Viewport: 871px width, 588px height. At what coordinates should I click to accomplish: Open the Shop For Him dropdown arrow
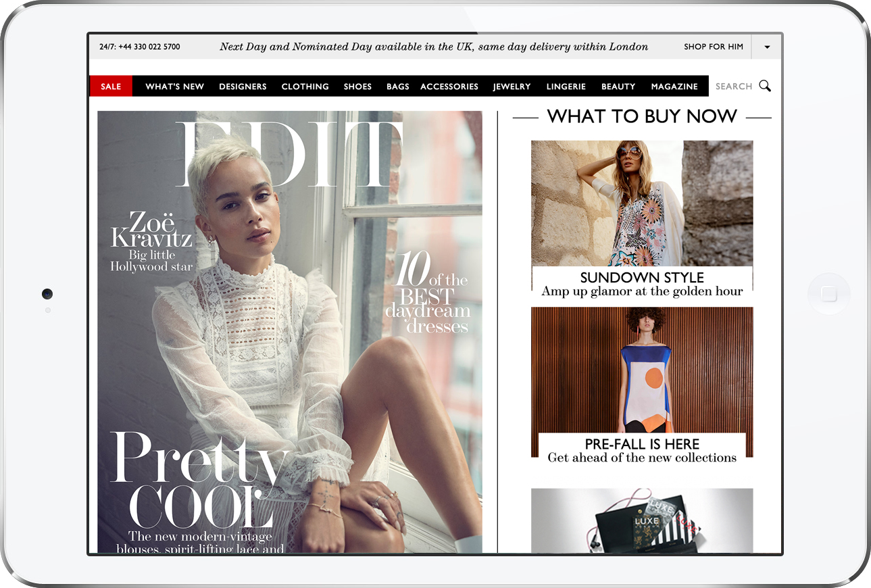pos(767,47)
